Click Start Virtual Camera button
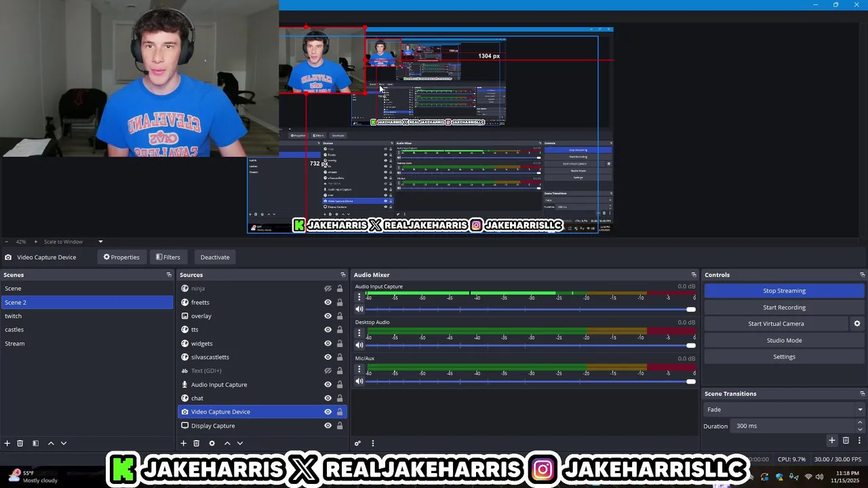The width and height of the screenshot is (868, 488). 776,324
